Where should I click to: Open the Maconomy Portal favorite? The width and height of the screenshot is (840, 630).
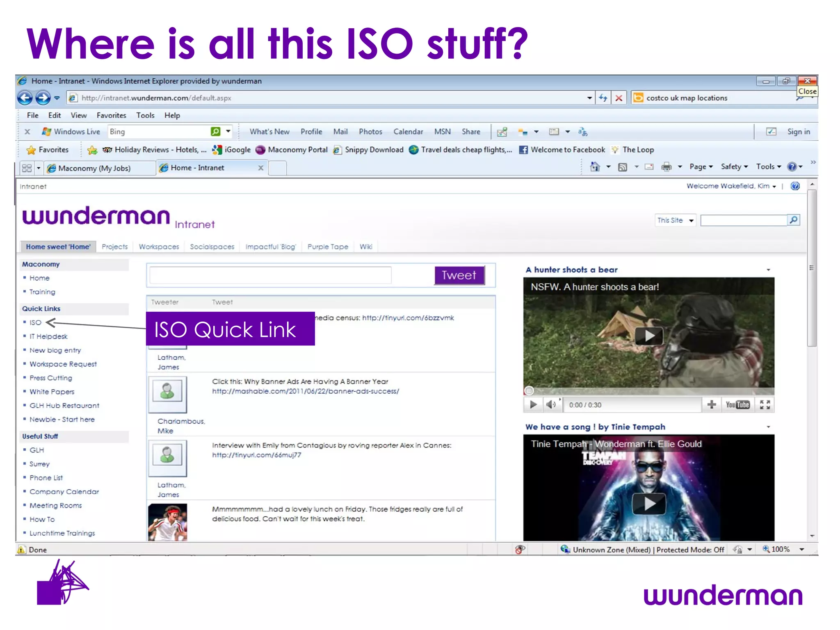click(x=292, y=150)
